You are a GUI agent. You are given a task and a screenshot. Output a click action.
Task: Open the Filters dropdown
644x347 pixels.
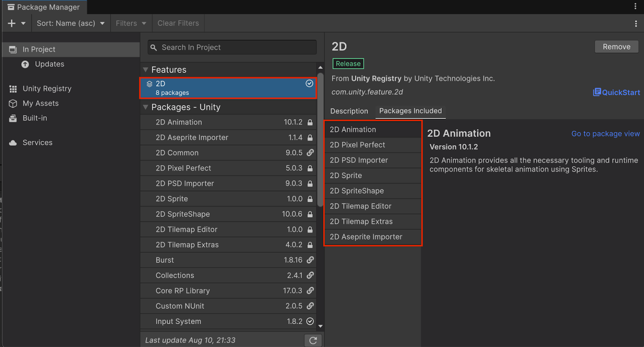point(131,23)
